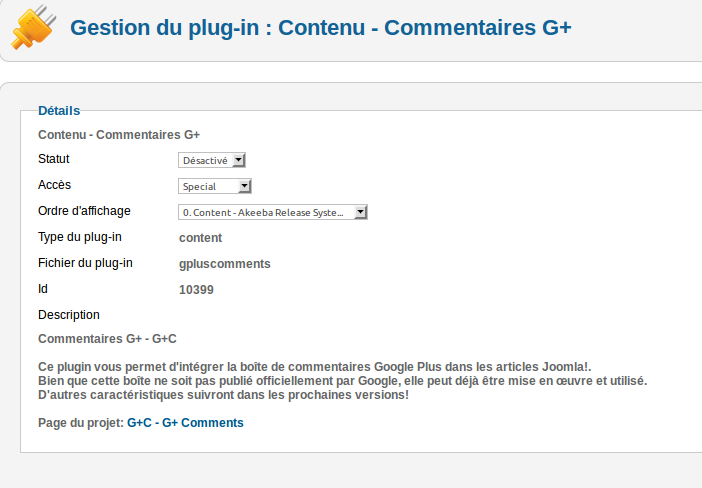Screen dimensions: 702x488
Task: Click the Type du plug-in label
Action: coord(80,237)
